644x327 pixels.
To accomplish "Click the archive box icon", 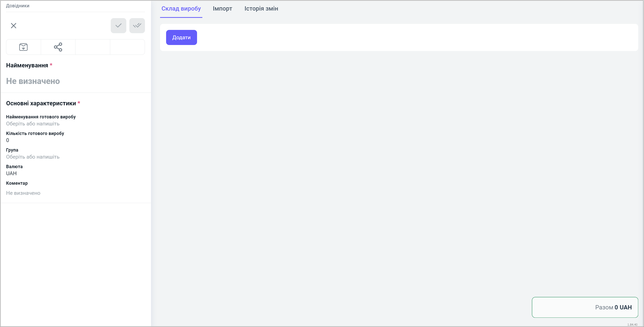I will click(x=23, y=47).
